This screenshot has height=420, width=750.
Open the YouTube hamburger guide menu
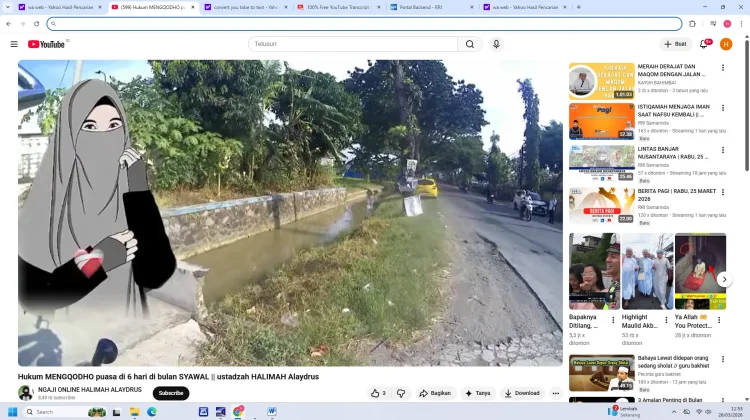pyautogui.click(x=14, y=44)
